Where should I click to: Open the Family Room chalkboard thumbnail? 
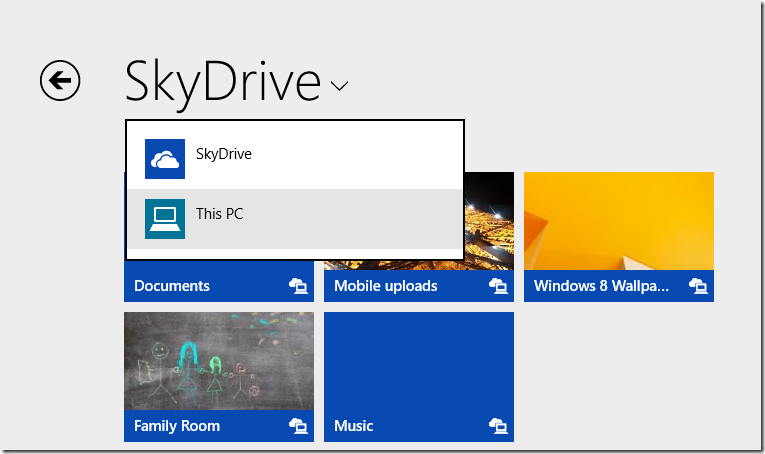(x=219, y=361)
